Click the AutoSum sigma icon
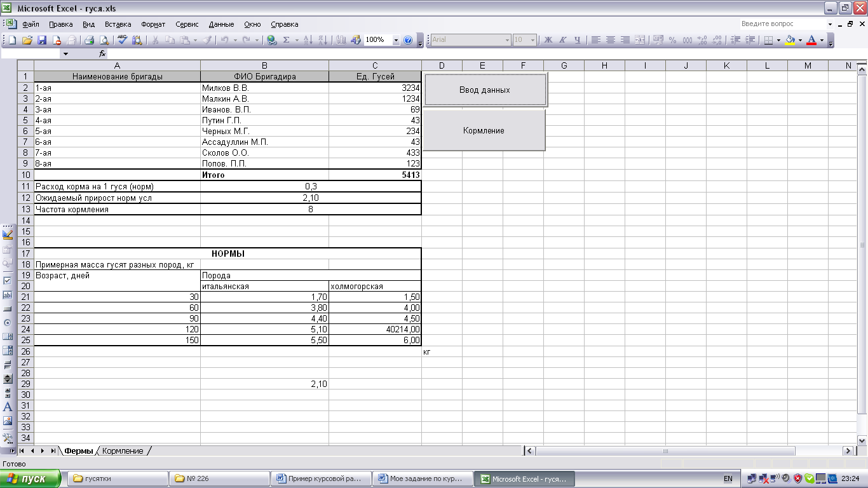Screen dimensions: 868x488 tap(287, 40)
